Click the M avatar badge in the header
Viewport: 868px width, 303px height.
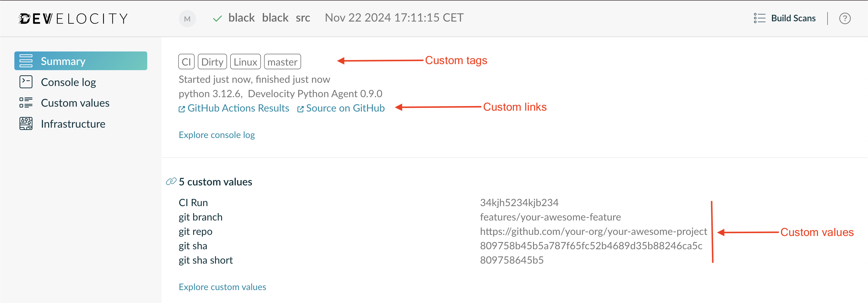187,19
